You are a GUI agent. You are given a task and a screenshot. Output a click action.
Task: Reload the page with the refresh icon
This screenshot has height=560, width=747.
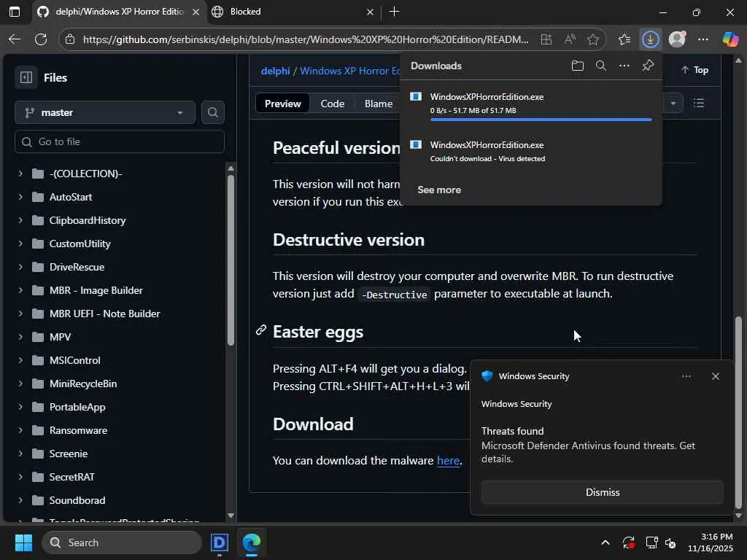(41, 39)
